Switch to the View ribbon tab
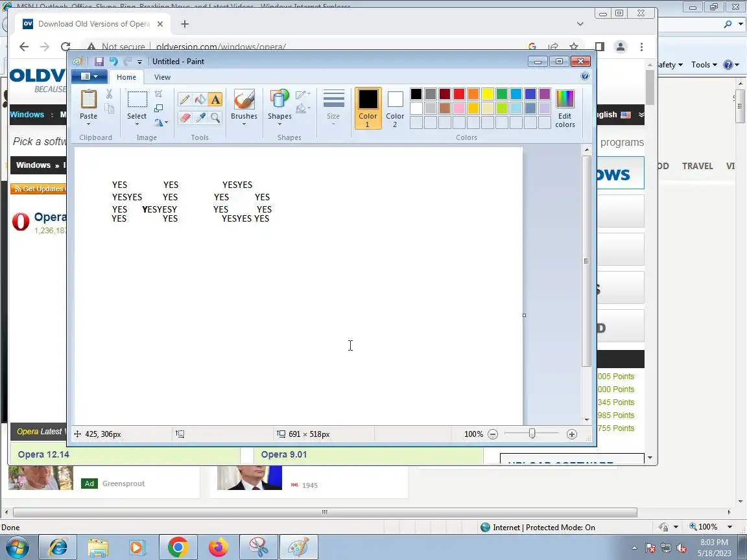Screen dimensions: 747x560 (162, 77)
